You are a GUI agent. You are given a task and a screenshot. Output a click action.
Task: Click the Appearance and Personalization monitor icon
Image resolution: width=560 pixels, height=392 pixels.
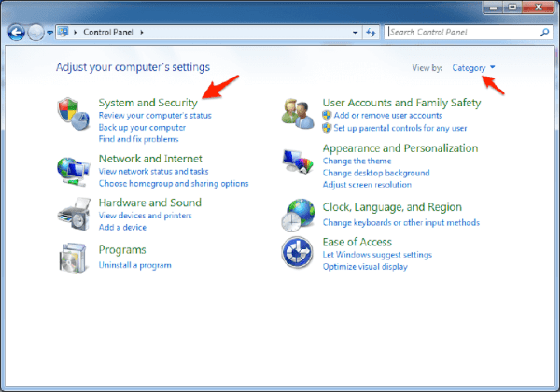(299, 161)
